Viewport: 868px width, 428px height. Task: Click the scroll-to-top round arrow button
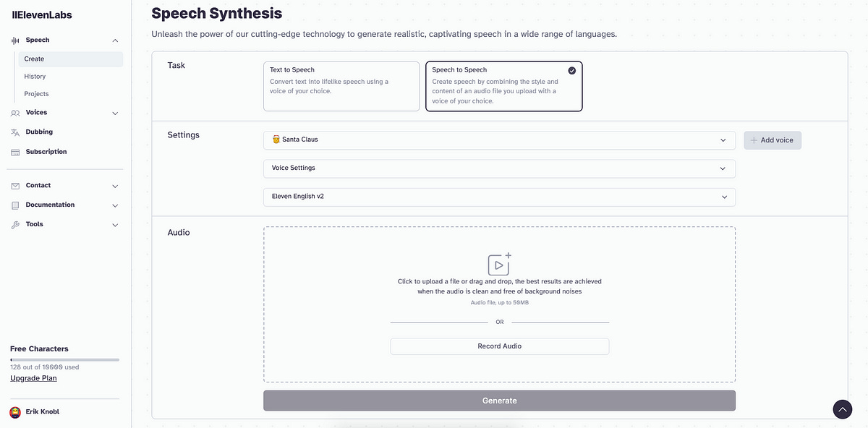pos(843,409)
